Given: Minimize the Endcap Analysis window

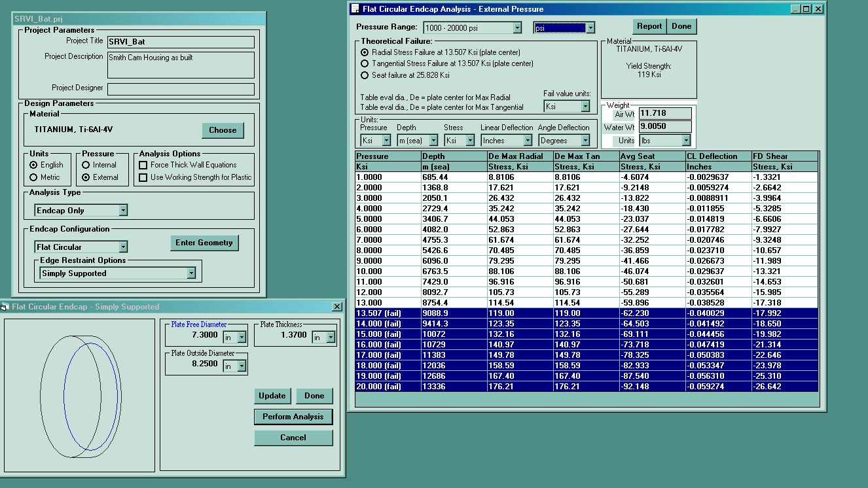Looking at the screenshot, I should pos(796,9).
